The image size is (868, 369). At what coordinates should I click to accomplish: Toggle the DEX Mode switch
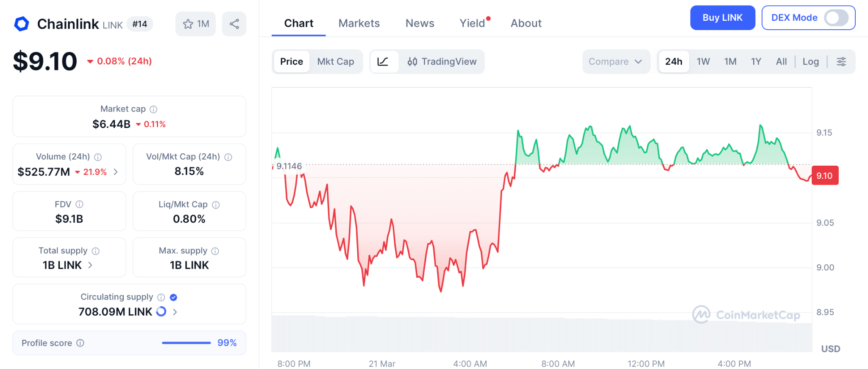[x=836, y=18]
